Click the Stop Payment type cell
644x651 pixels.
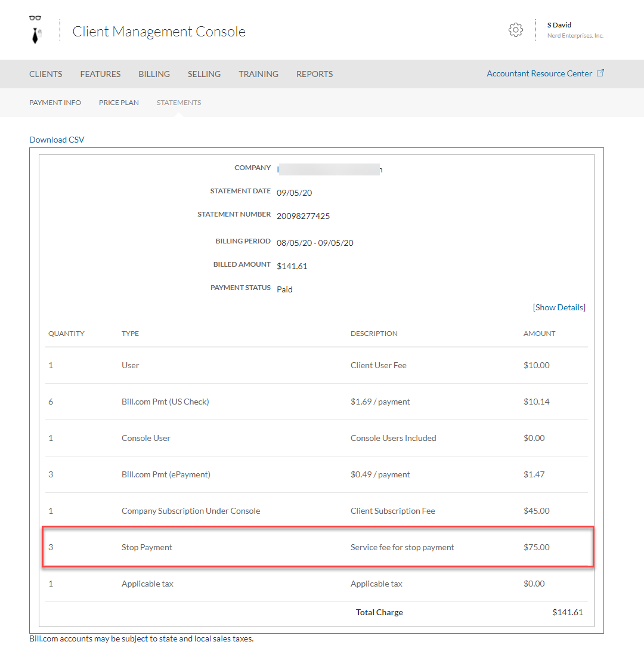[x=147, y=547]
